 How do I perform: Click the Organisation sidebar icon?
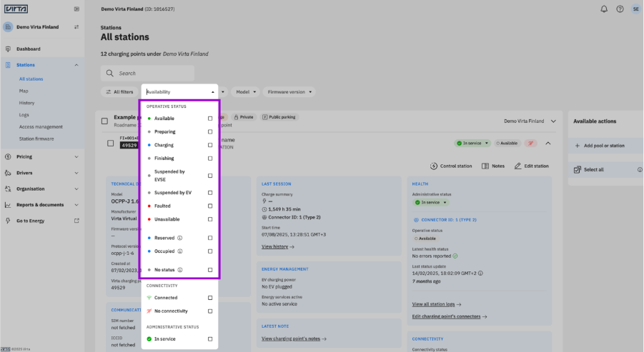(8, 188)
